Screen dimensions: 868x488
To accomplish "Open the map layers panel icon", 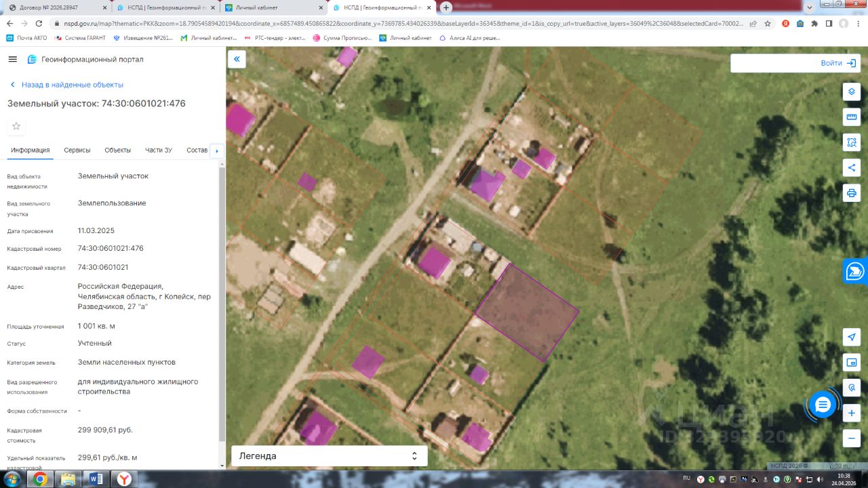I will (852, 92).
